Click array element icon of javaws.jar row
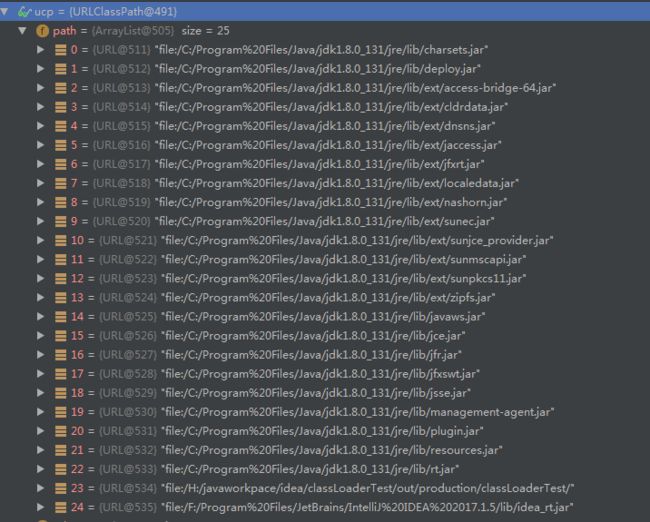 coord(61,317)
